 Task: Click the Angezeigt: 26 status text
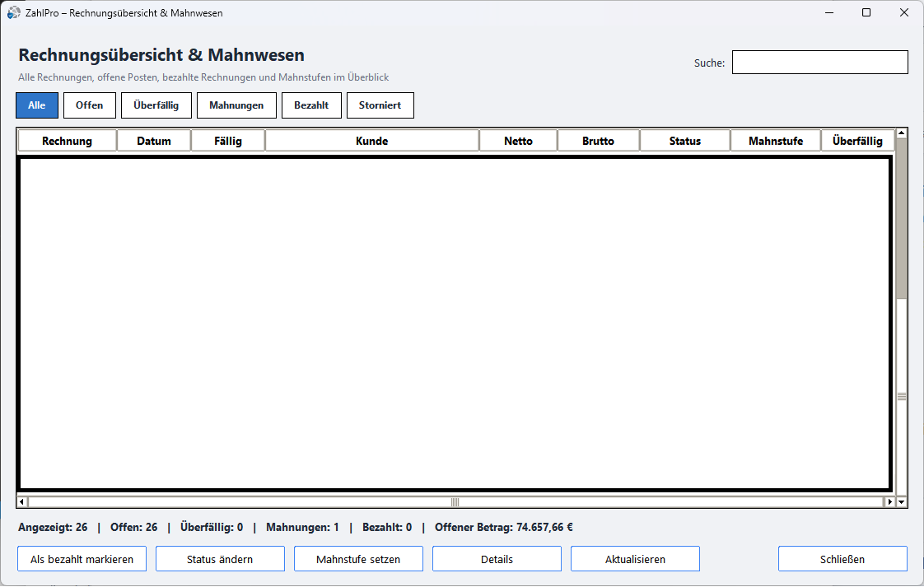53,528
